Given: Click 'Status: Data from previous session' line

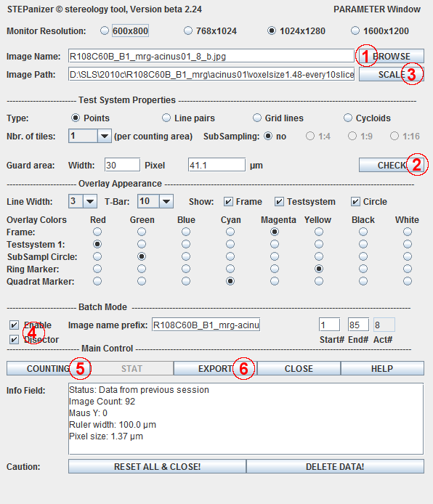Looking at the screenshot, I should pos(139,390).
